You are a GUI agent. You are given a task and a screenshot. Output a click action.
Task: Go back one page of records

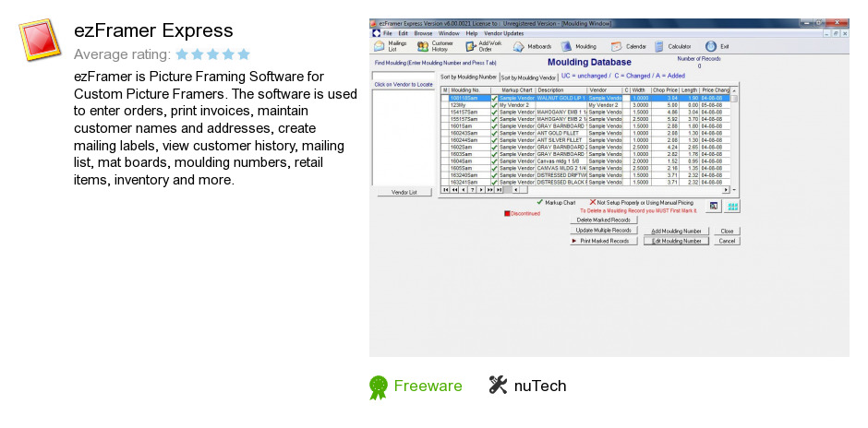pyautogui.click(x=454, y=190)
